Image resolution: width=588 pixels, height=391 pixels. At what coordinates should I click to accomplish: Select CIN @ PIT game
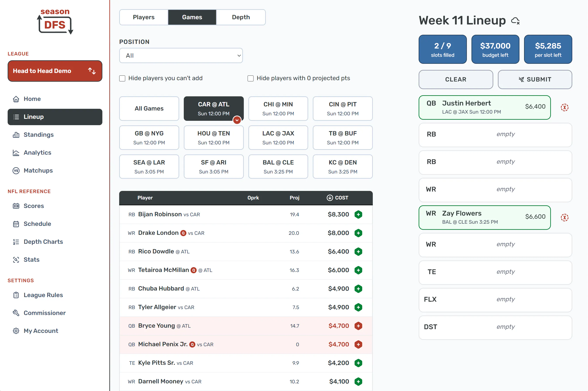[x=343, y=109]
